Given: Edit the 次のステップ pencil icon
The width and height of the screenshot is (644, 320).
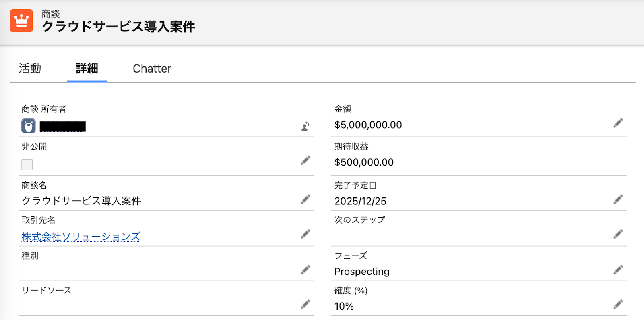Looking at the screenshot, I should point(618,234).
